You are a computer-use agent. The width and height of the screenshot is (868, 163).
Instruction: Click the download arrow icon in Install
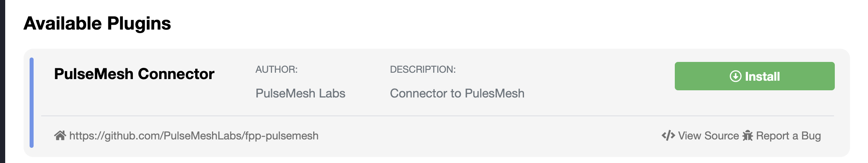[x=735, y=76]
